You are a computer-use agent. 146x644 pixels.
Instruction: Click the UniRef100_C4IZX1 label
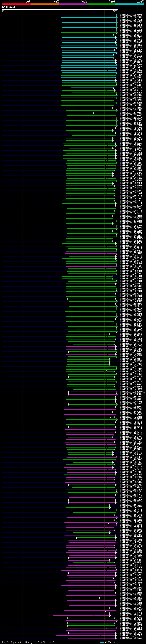131,228
